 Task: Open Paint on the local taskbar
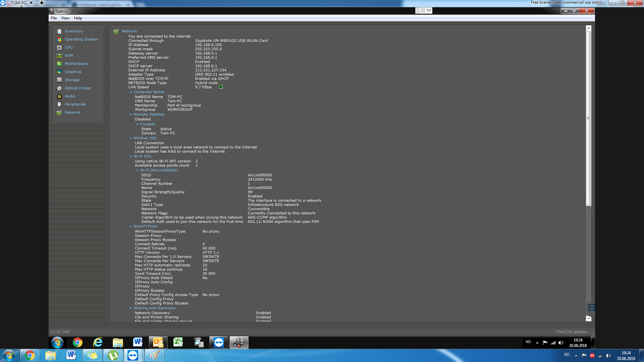coord(154,355)
